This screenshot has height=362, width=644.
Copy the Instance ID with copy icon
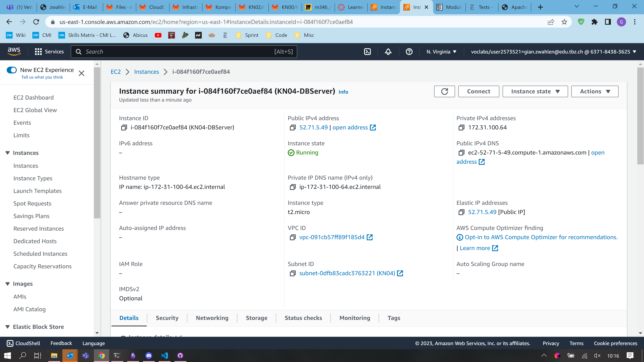pyautogui.click(x=124, y=128)
